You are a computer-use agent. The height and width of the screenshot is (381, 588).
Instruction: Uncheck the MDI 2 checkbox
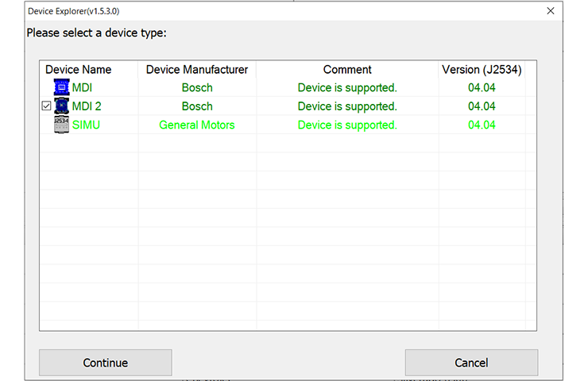46,106
